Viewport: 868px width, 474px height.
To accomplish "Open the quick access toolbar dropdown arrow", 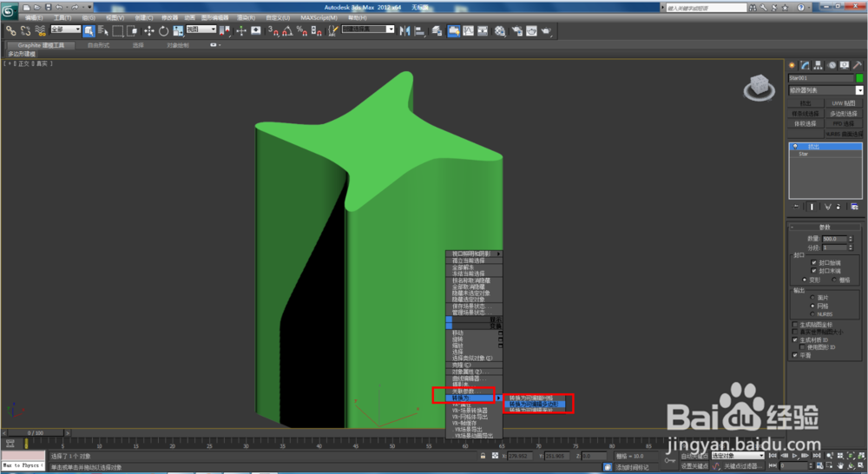I will pos(89,7).
